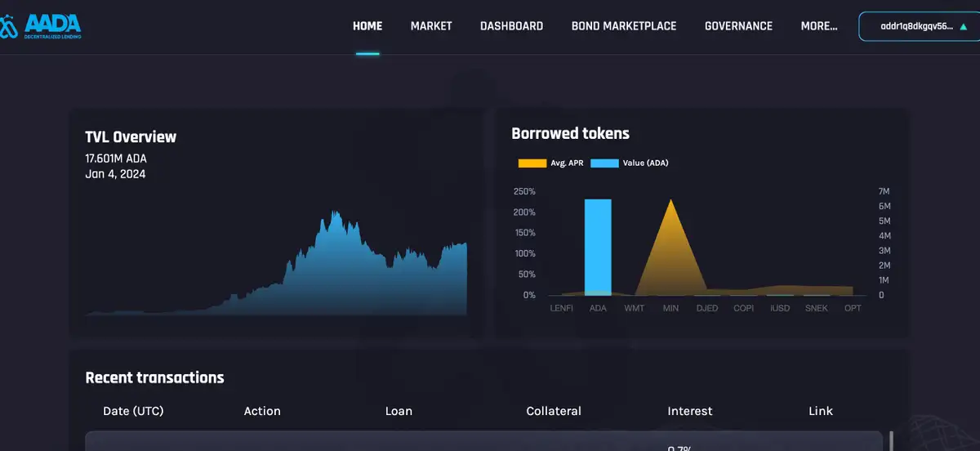980x451 pixels.
Task: Click the Recent transactions scrollbar
Action: pos(891,440)
